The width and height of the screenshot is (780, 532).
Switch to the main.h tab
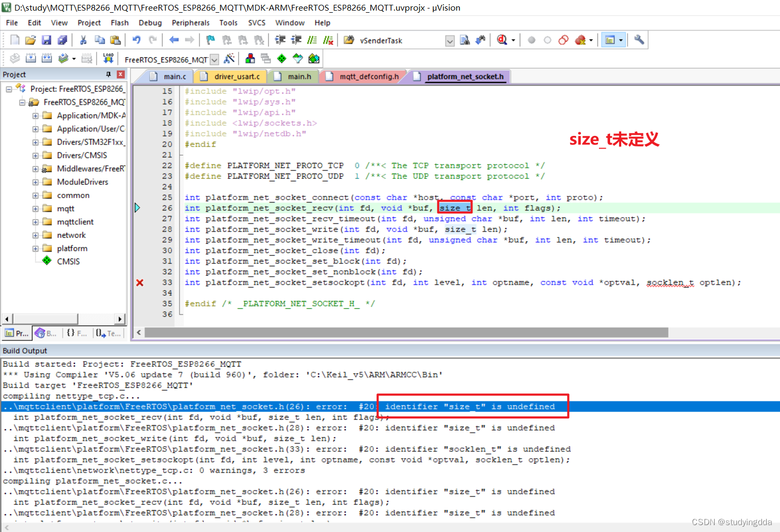[x=293, y=76]
